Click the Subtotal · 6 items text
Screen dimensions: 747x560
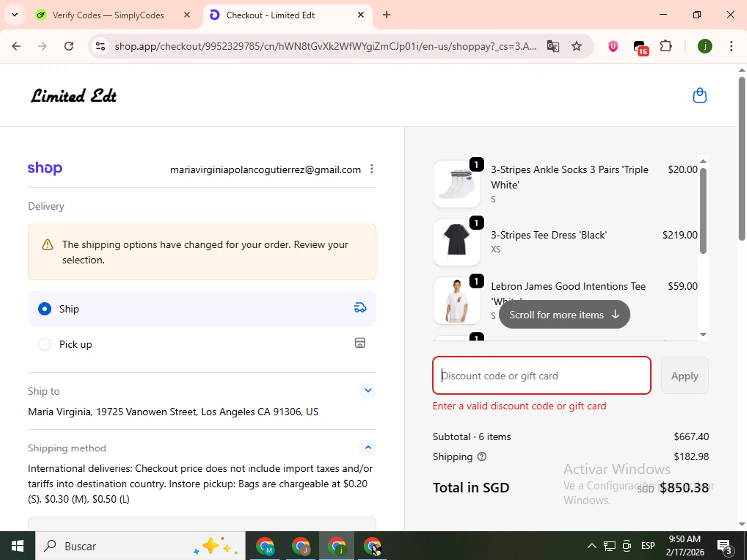click(x=472, y=437)
